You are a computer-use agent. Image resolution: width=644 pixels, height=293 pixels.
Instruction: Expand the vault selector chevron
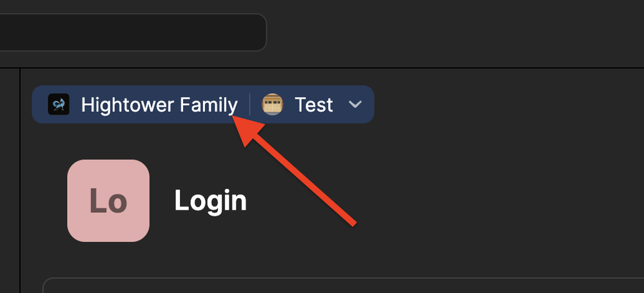(x=355, y=105)
